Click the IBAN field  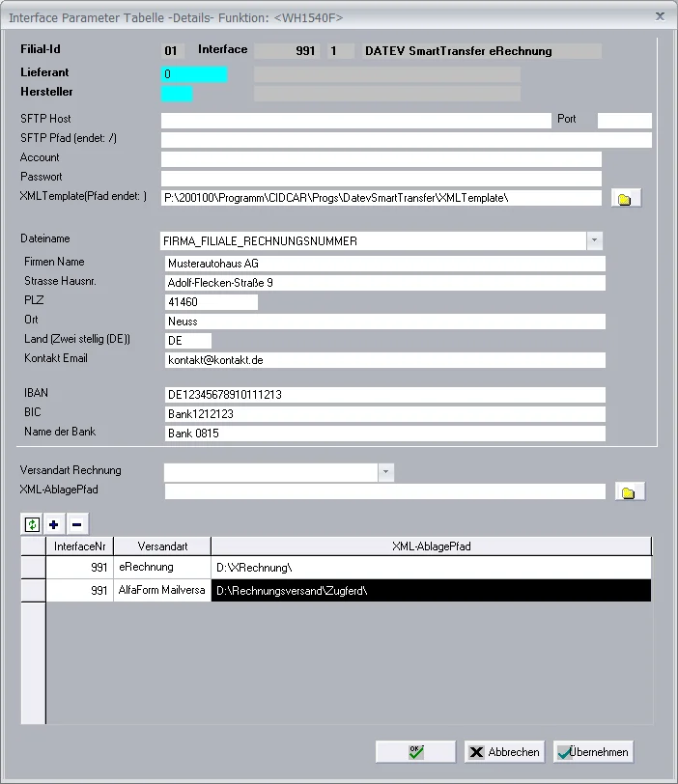pos(385,395)
